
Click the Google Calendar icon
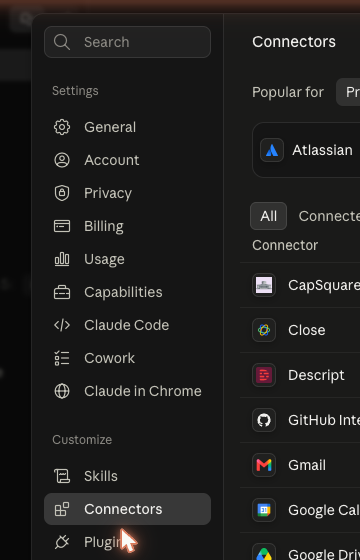click(264, 510)
